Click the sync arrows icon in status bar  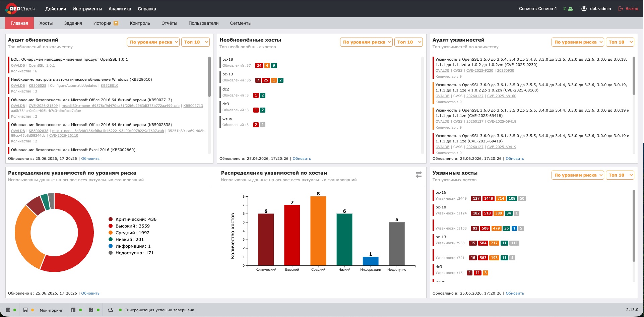[x=111, y=310]
